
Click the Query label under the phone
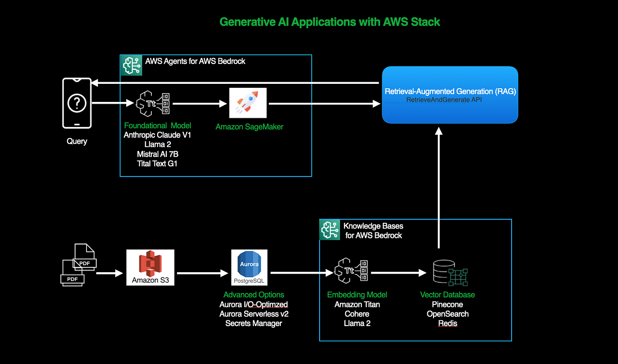(x=77, y=141)
